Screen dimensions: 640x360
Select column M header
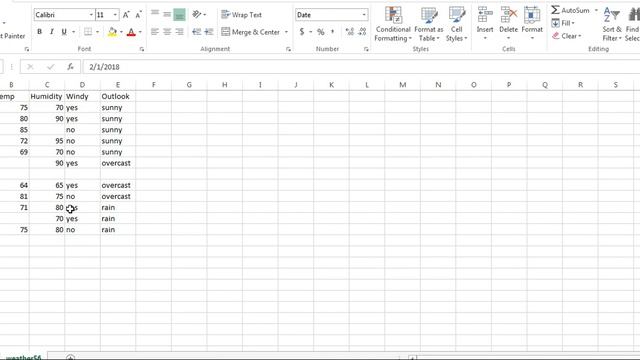click(x=402, y=85)
